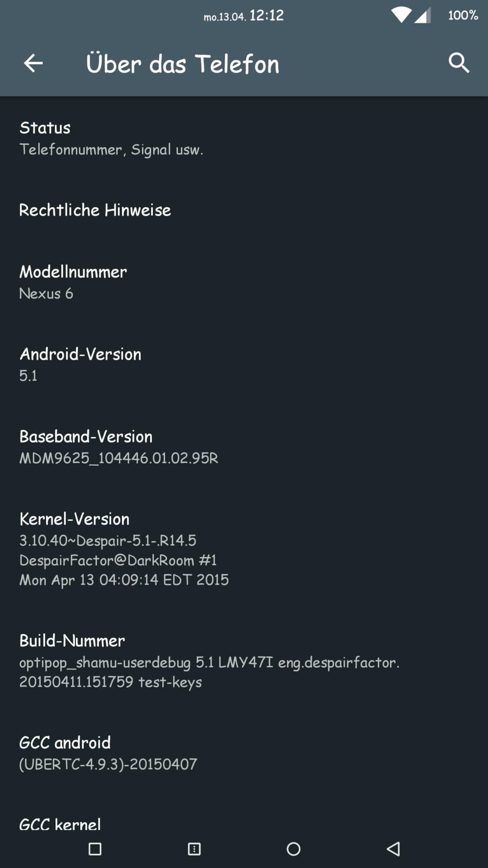Tap the menu navigation bar icon
Image resolution: width=488 pixels, height=868 pixels.
coord(194,849)
